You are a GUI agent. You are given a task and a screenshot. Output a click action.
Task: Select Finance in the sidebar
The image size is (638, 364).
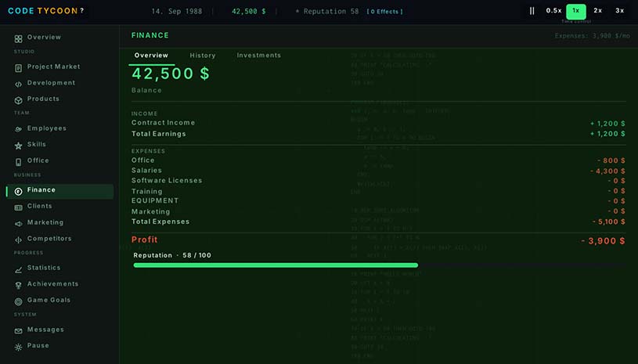(x=59, y=191)
